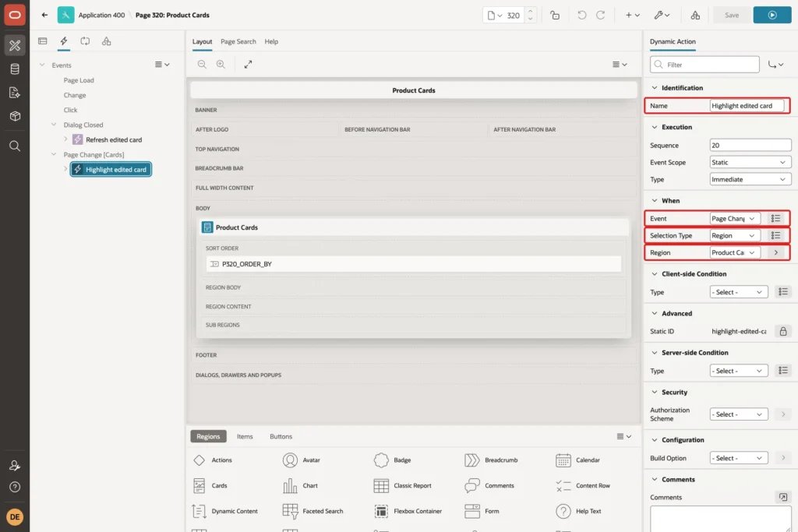The image size is (798, 532).
Task: Open the Gallery box icon in sidebar
Action: pyautogui.click(x=15, y=116)
